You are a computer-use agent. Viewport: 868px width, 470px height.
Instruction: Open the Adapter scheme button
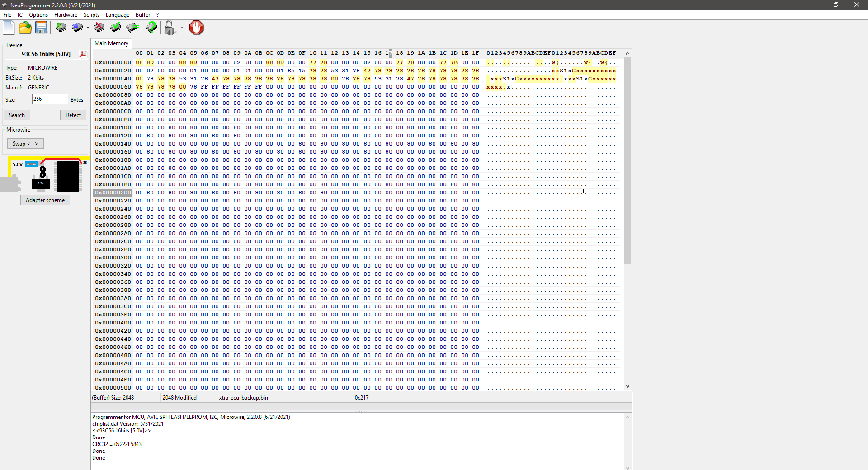pos(45,200)
